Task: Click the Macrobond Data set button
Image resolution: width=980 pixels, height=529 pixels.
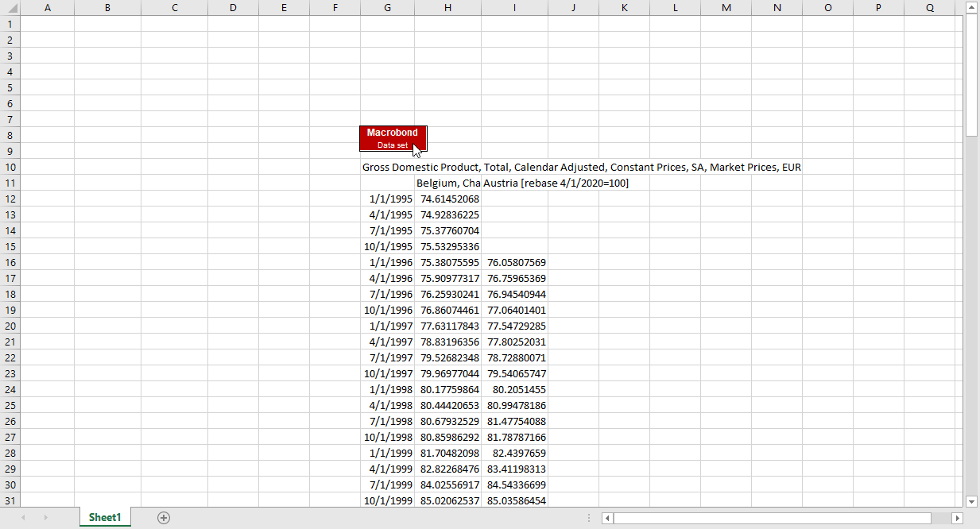Action: [393, 138]
